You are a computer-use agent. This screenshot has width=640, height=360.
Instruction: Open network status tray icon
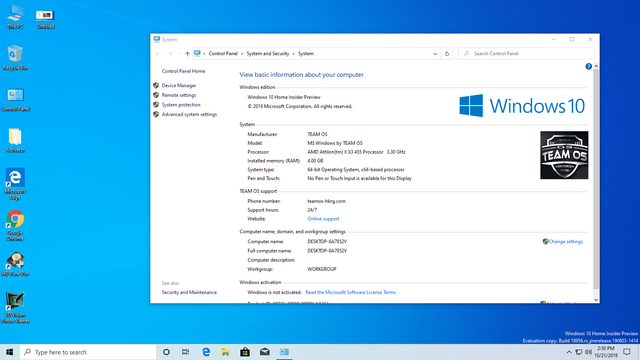578,352
